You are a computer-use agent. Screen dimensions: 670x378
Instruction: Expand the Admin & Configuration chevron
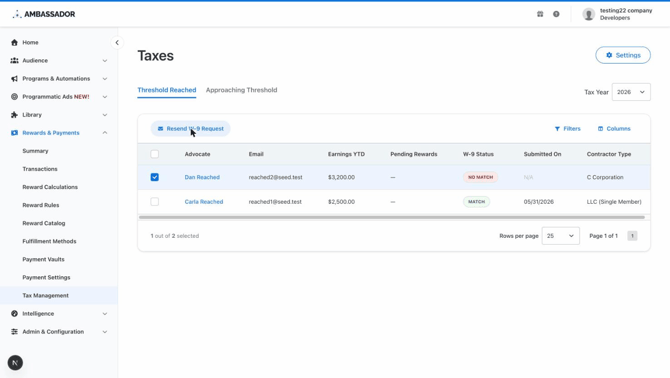tap(105, 331)
